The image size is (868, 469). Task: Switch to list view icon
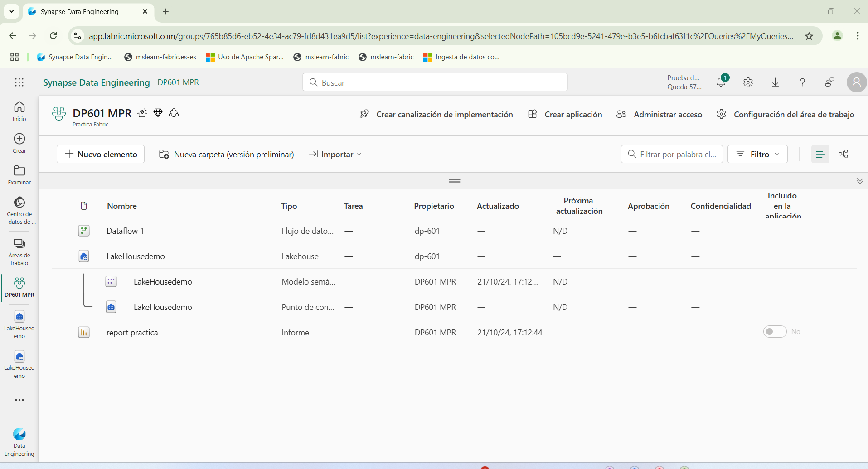point(820,154)
